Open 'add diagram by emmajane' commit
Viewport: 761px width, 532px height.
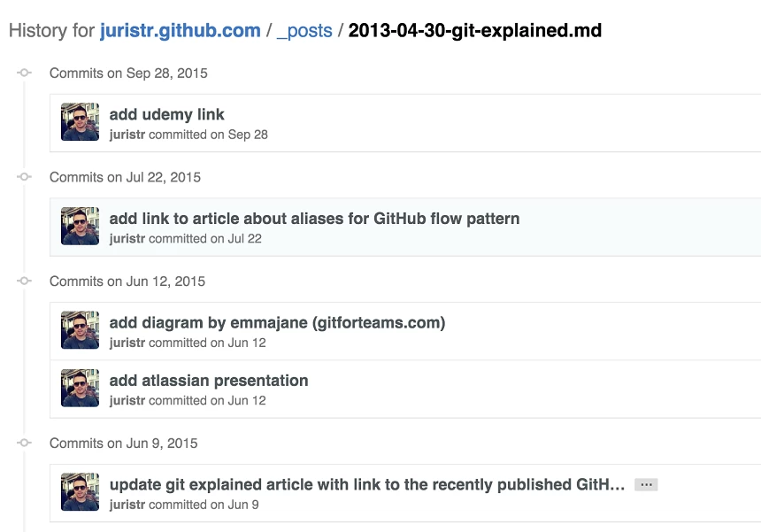coord(277,322)
